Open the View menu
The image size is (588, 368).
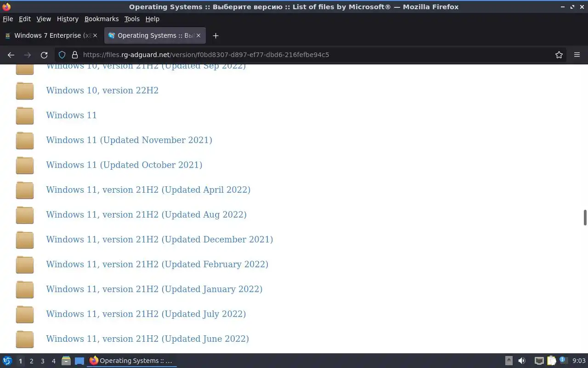coord(44,19)
